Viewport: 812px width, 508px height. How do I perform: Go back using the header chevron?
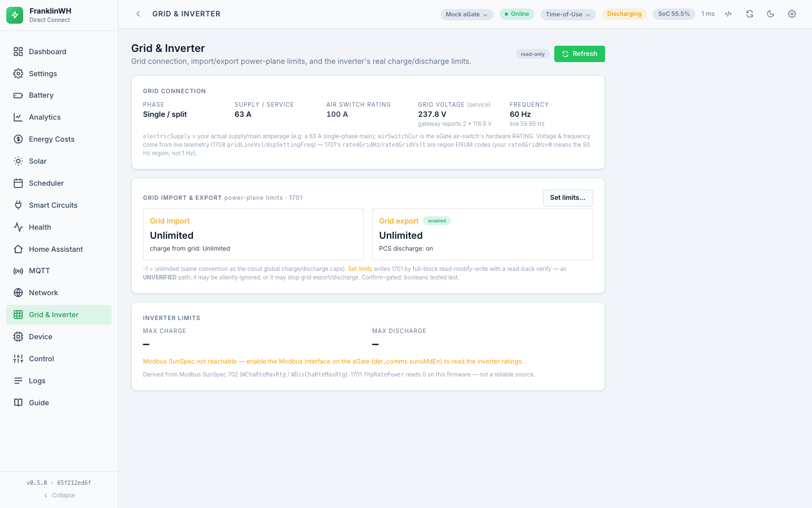coord(138,14)
